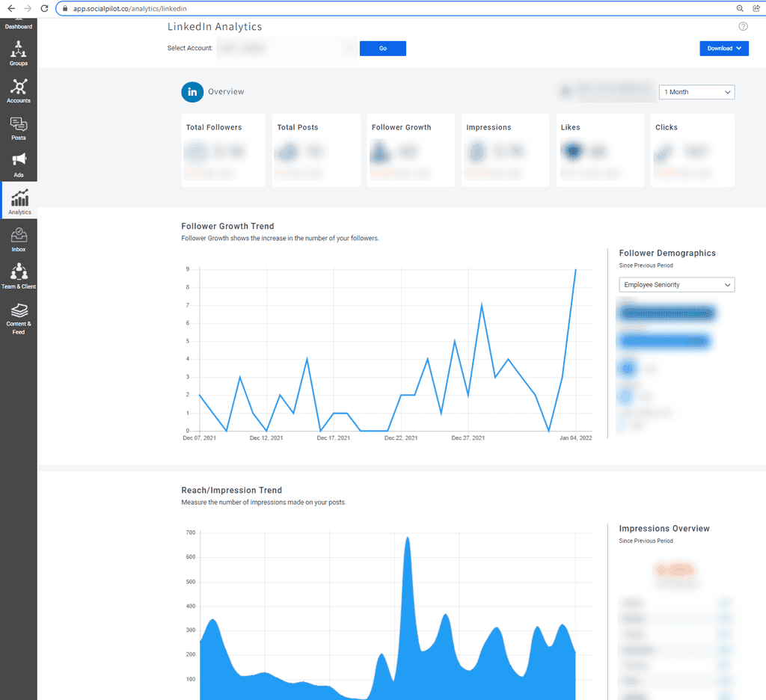Screen dimensions: 766x700
Task: Click the LinkedIn overview badge icon
Action: pyautogui.click(x=192, y=92)
